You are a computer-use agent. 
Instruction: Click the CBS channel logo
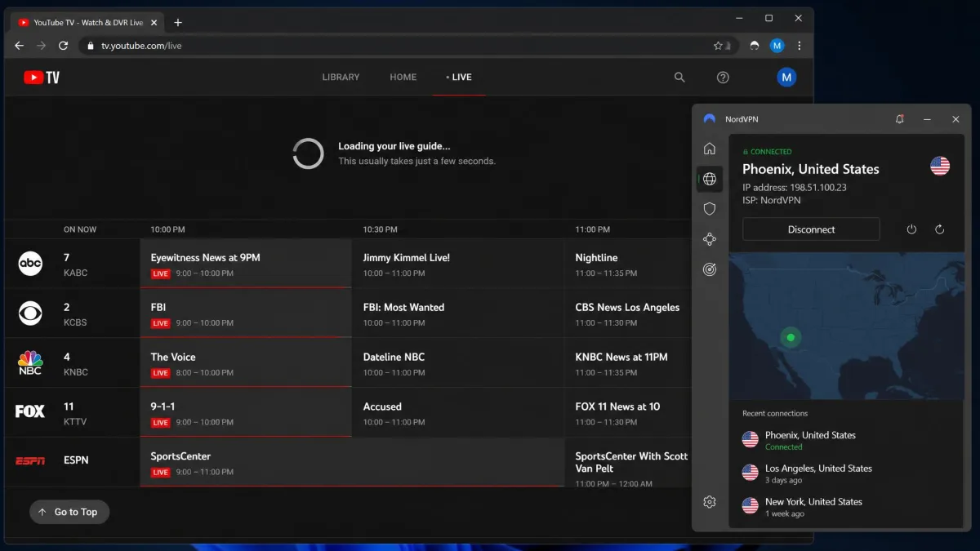click(30, 313)
